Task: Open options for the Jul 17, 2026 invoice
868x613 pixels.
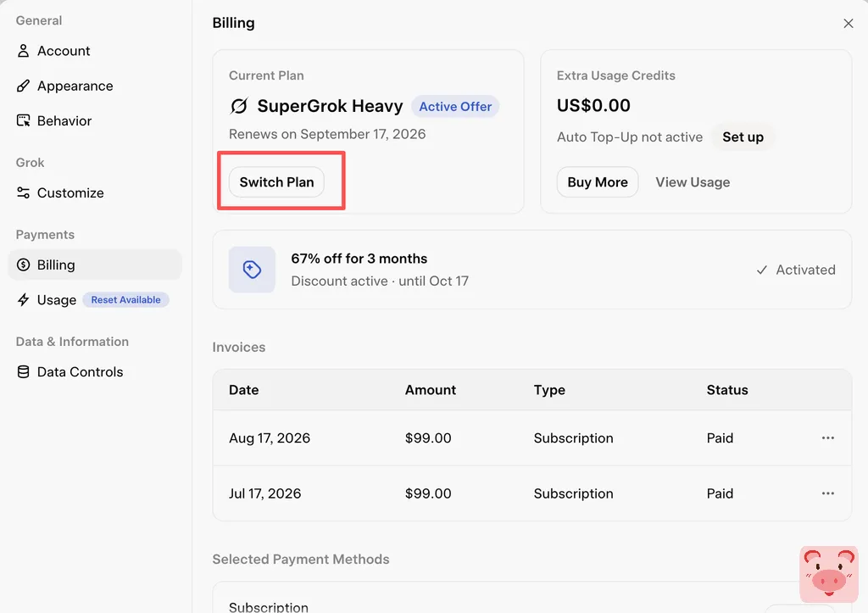Action: click(x=827, y=493)
